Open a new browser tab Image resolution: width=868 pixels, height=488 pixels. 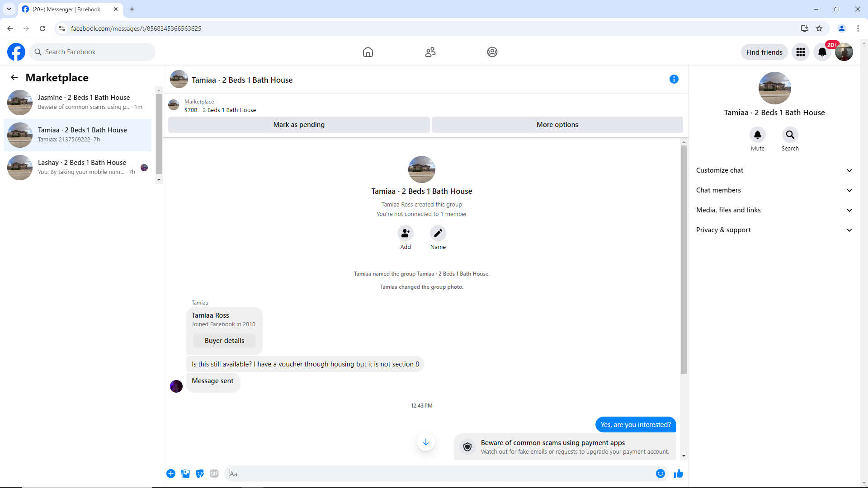[132, 9]
